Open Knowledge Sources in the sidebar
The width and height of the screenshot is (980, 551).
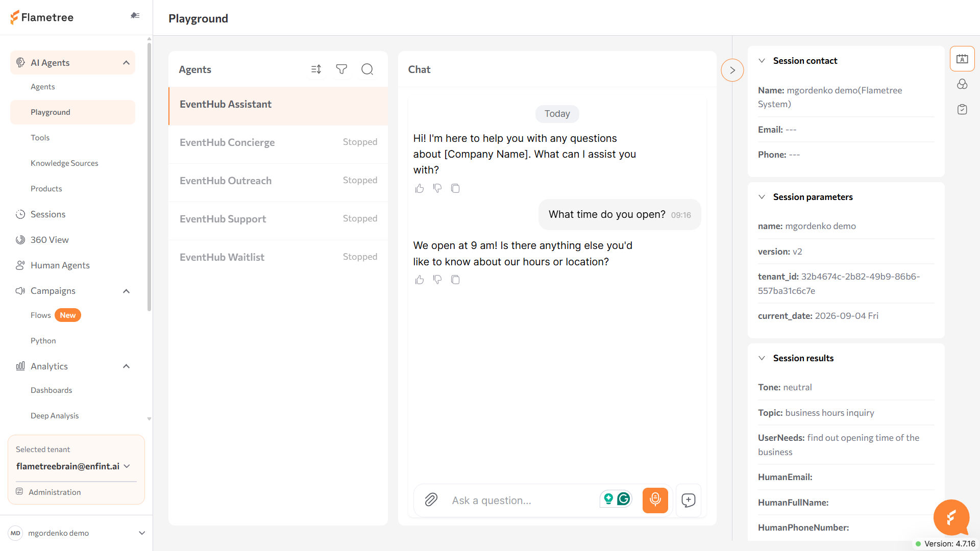64,163
